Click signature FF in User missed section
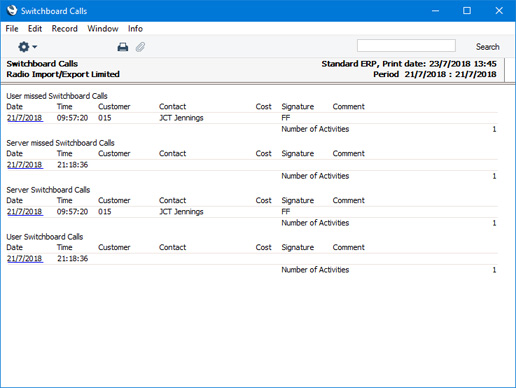The image size is (516, 388). [286, 118]
